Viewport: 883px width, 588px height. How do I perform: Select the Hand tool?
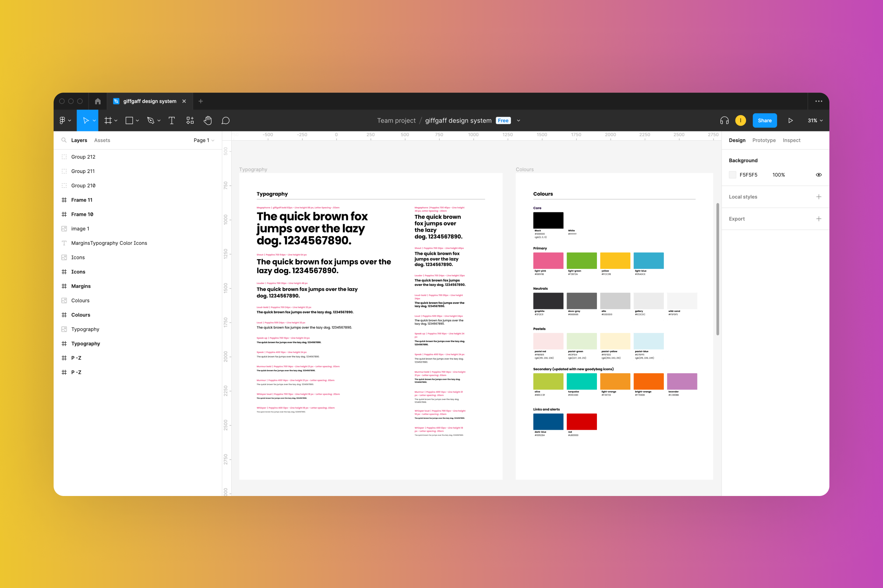pos(208,120)
